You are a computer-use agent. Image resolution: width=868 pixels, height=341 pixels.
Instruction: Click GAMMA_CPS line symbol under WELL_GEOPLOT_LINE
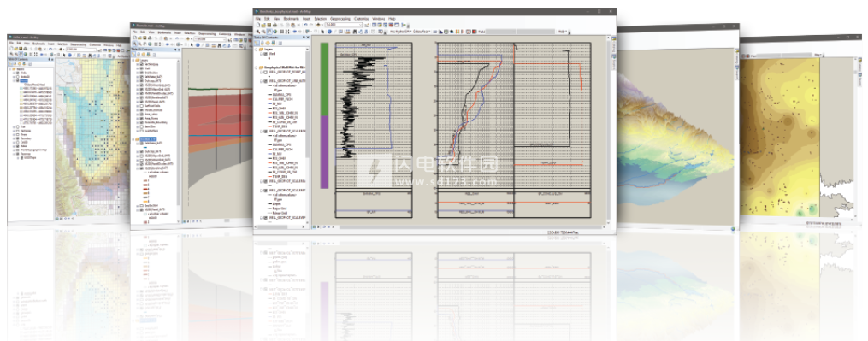tap(269, 94)
